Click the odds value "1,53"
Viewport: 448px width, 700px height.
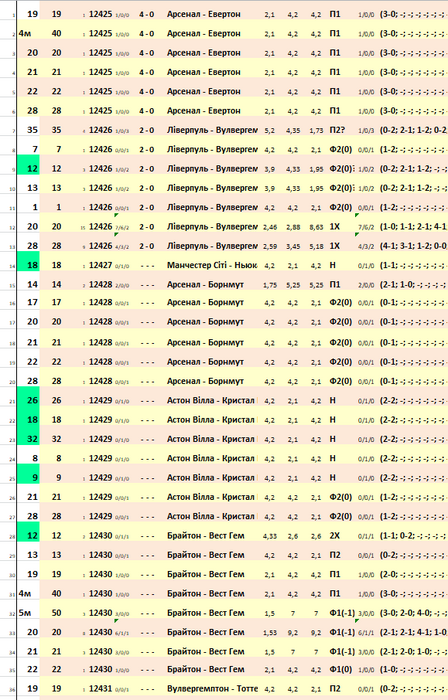pos(269,633)
